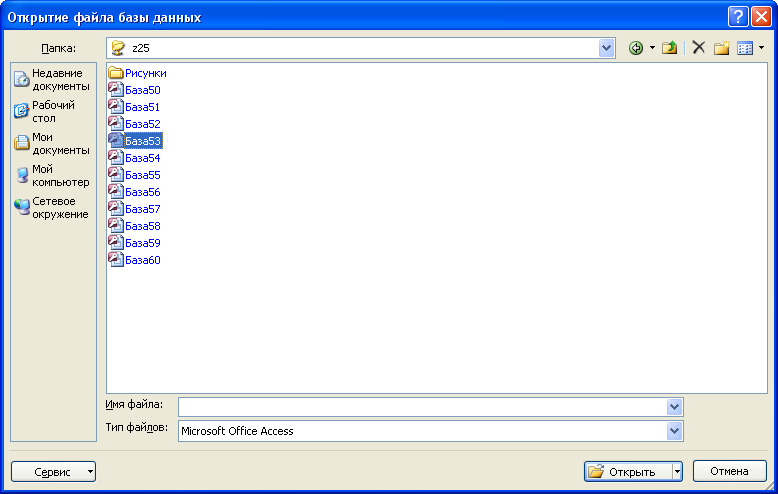This screenshot has width=778, height=494.
Task: Select the База59 database file icon
Action: (116, 243)
